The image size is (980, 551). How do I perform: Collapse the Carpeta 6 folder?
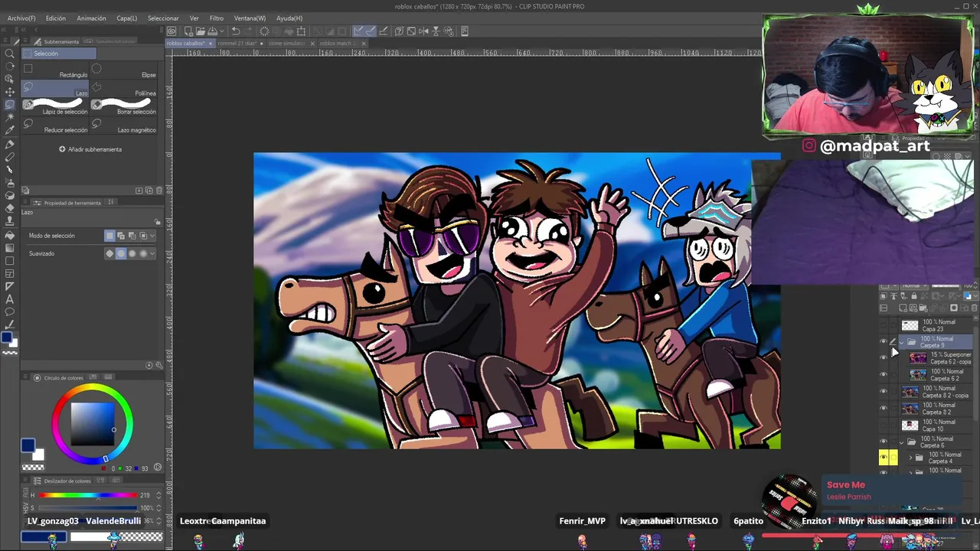[x=901, y=442]
